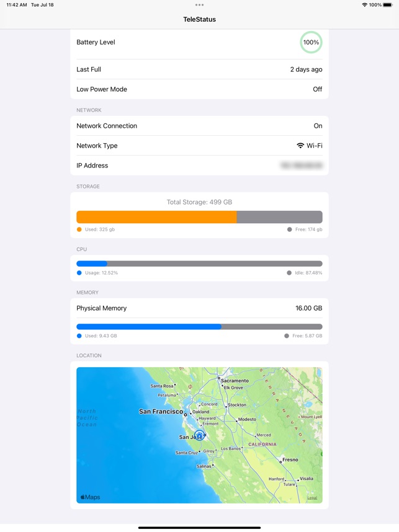The width and height of the screenshot is (399, 532).
Task: Tap the Apple Maps logo
Action: (x=90, y=497)
